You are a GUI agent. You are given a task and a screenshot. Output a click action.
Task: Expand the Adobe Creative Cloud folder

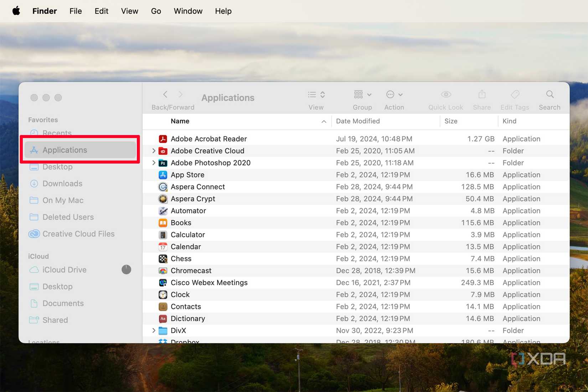click(153, 151)
